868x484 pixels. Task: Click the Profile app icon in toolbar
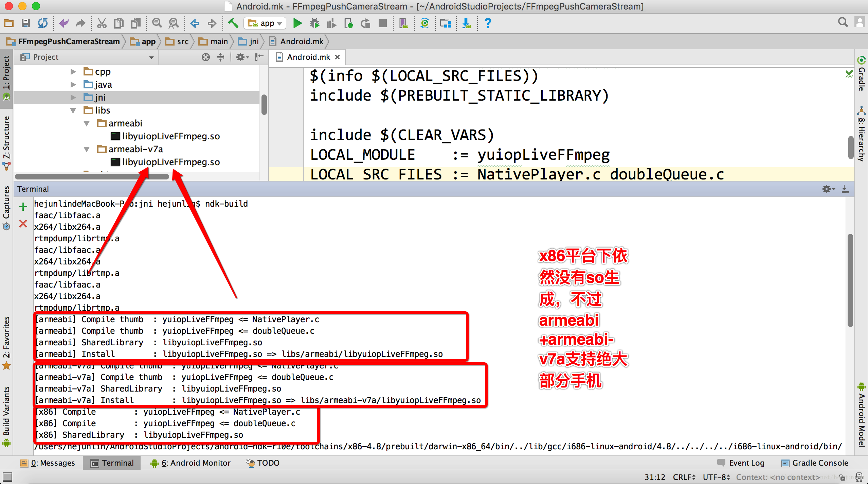(331, 24)
